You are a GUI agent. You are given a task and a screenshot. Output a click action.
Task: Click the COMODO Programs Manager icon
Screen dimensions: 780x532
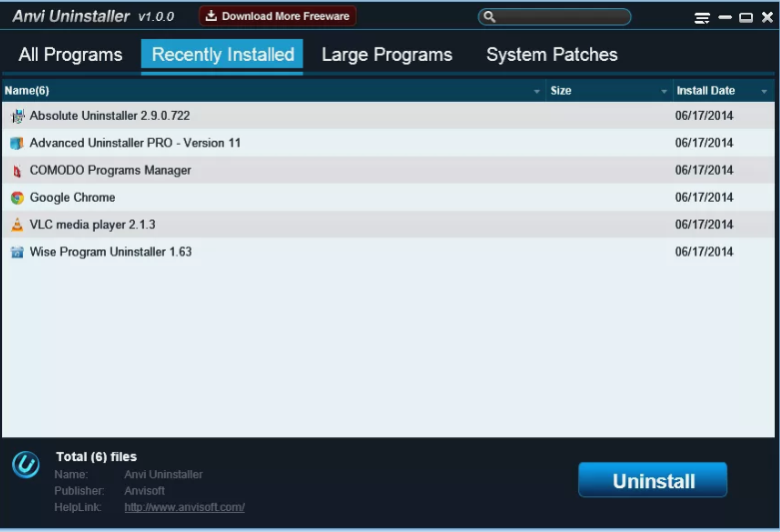point(17,171)
